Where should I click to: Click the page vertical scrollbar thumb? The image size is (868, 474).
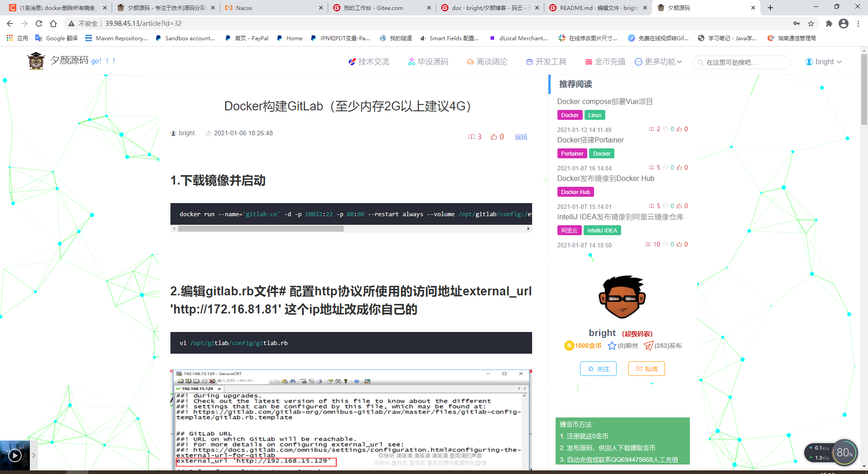864,89
